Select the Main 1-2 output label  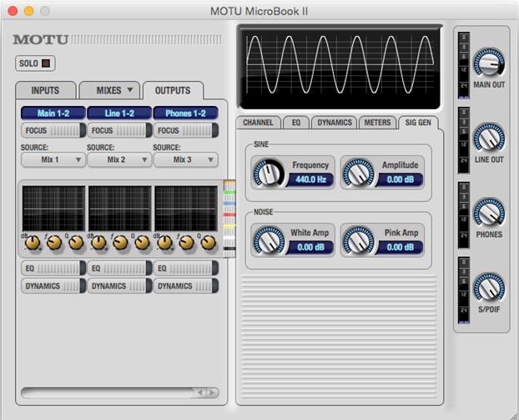[x=53, y=114]
